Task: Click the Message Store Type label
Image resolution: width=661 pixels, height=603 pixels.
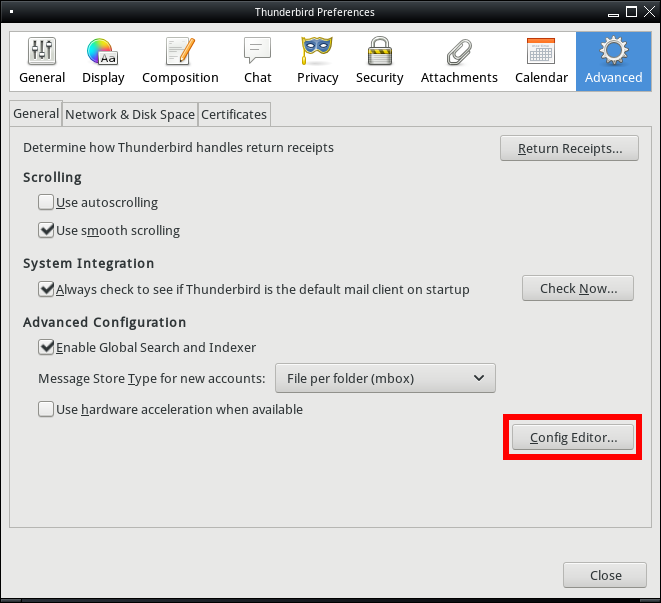Action: (152, 379)
